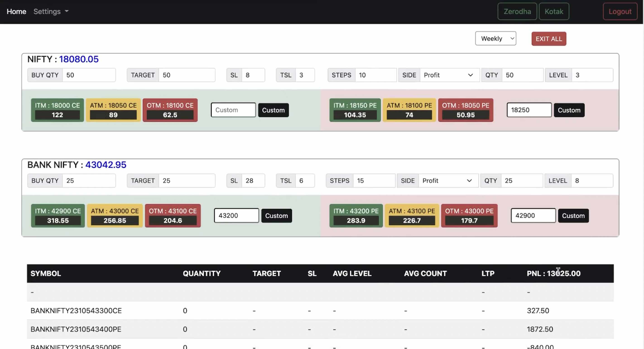Edit the NIFTY STEPS value 10
Viewport: 644px width, 349px height.
tap(375, 75)
